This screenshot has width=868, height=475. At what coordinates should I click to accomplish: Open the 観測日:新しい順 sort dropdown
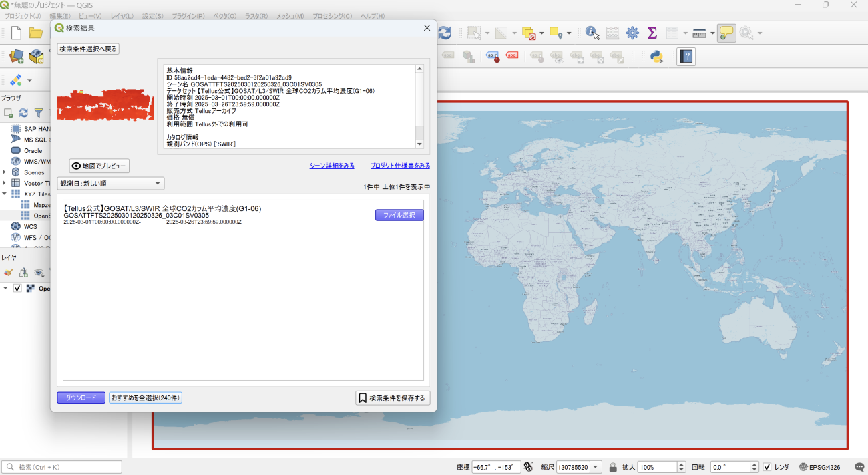111,184
